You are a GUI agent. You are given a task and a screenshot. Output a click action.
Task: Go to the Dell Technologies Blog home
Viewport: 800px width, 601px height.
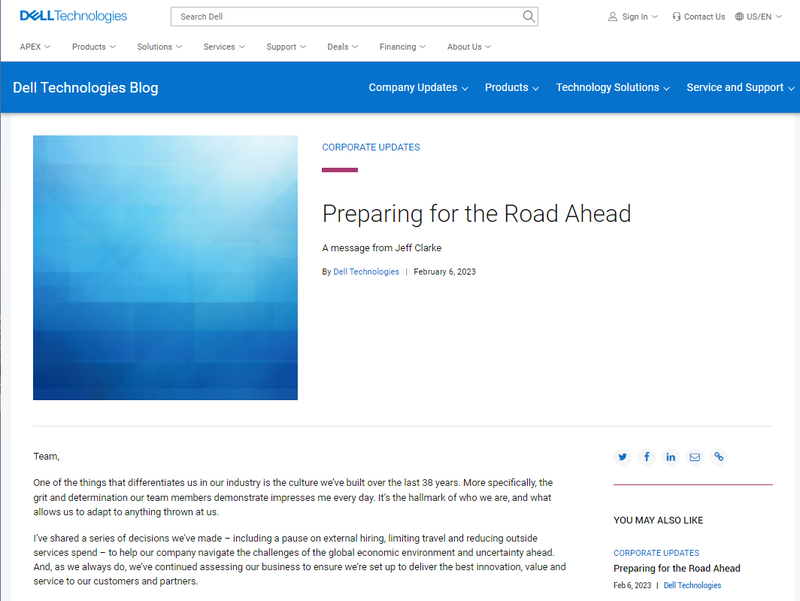85,88
